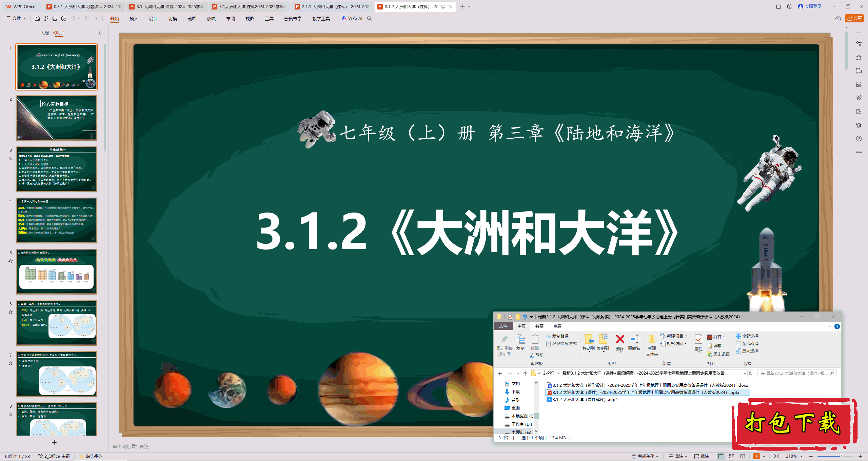This screenshot has width=868, height=461.
Task: Click the help question mark in right sidebar
Action: click(859, 139)
